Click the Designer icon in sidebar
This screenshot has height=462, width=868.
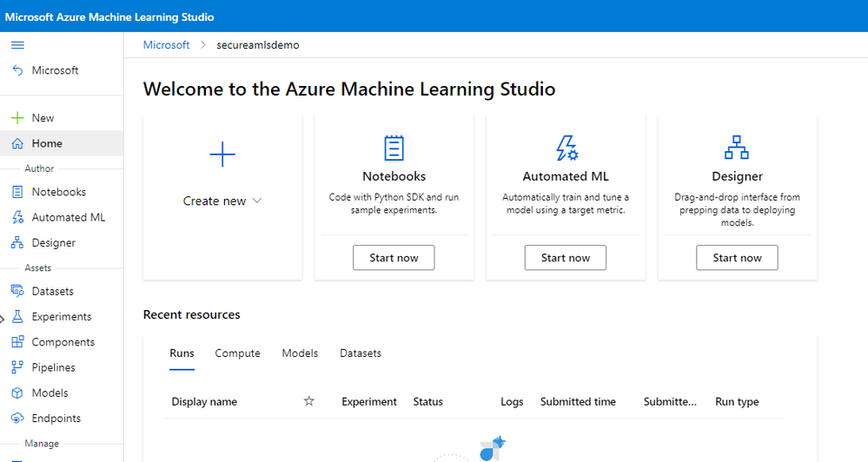coord(17,243)
